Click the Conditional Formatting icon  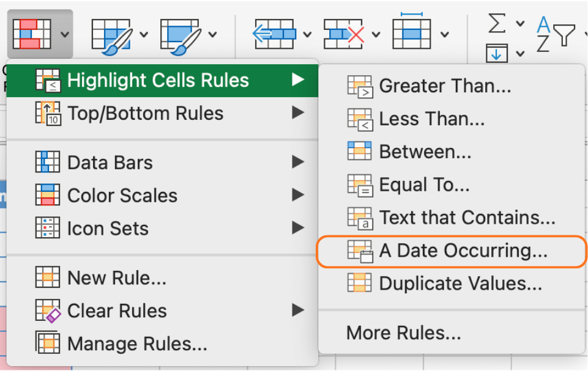point(32,34)
